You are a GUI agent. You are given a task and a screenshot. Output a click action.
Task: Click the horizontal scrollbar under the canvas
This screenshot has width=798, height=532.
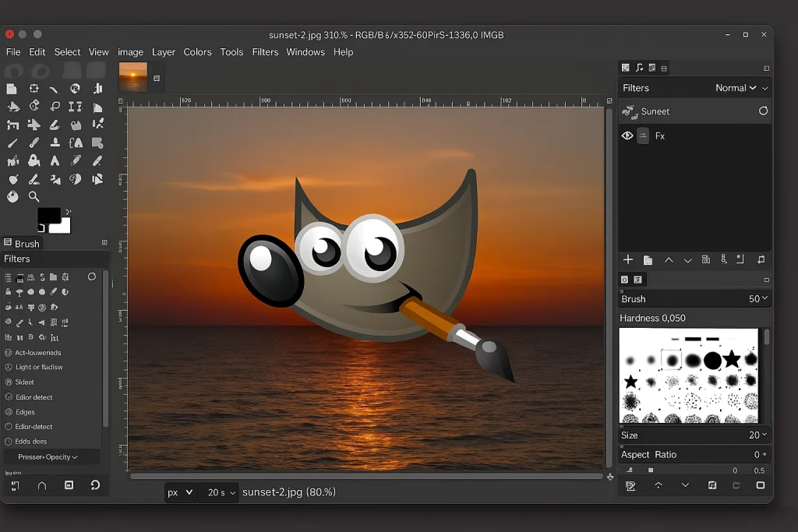click(x=366, y=477)
